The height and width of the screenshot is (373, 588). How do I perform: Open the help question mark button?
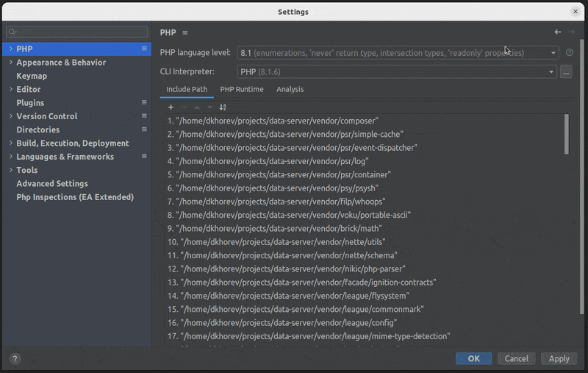click(15, 359)
